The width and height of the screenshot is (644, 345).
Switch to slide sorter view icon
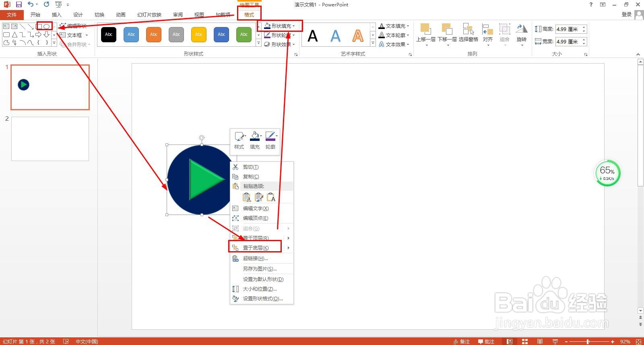pos(525,341)
